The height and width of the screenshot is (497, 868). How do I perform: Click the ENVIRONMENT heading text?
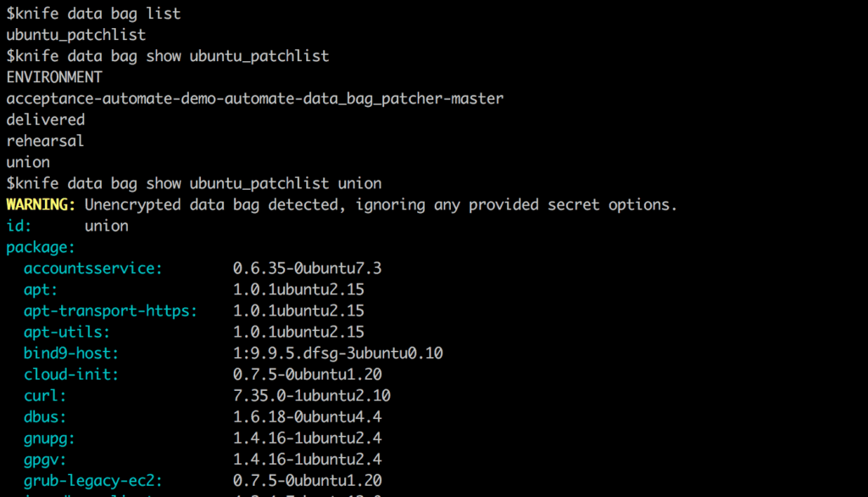point(54,77)
